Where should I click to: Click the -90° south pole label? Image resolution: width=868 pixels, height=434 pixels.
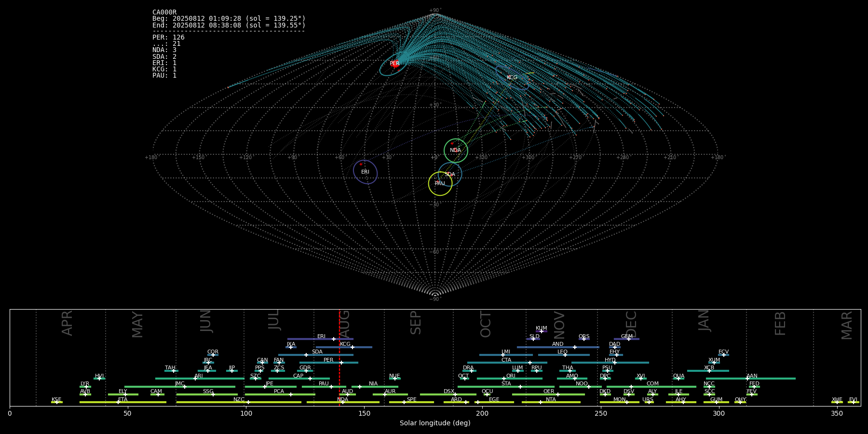click(435, 299)
